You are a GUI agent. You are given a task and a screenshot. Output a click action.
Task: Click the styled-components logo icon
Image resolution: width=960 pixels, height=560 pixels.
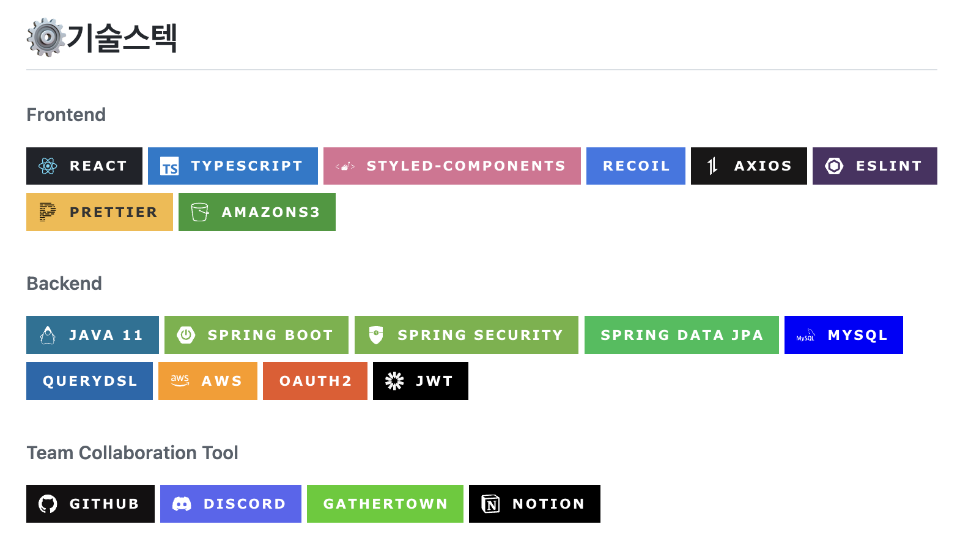click(x=345, y=166)
